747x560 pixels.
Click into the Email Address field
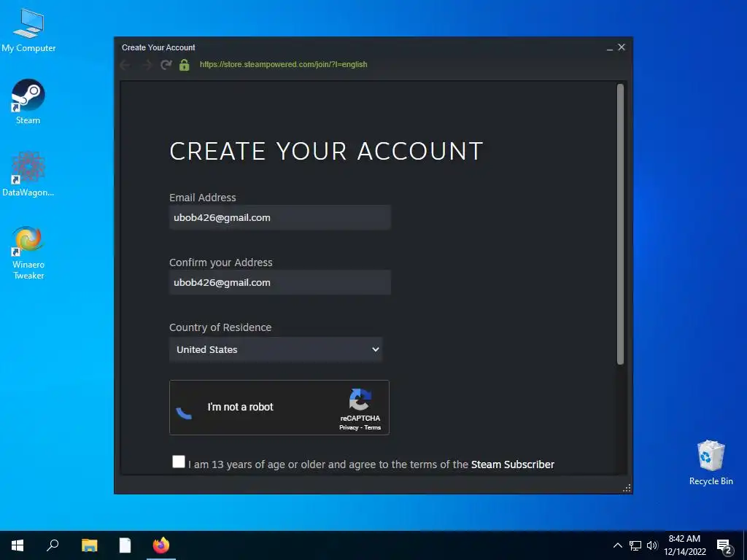pyautogui.click(x=280, y=217)
